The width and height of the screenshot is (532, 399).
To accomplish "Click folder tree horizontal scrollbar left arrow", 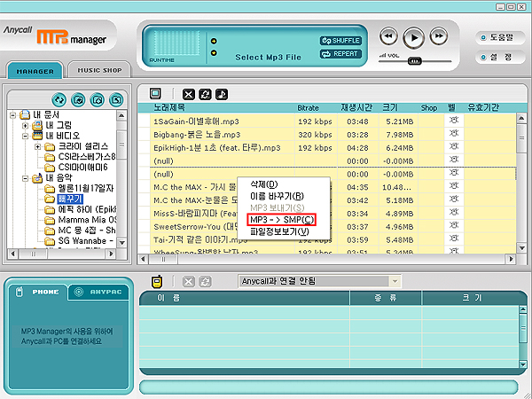I will [x=13, y=254].
